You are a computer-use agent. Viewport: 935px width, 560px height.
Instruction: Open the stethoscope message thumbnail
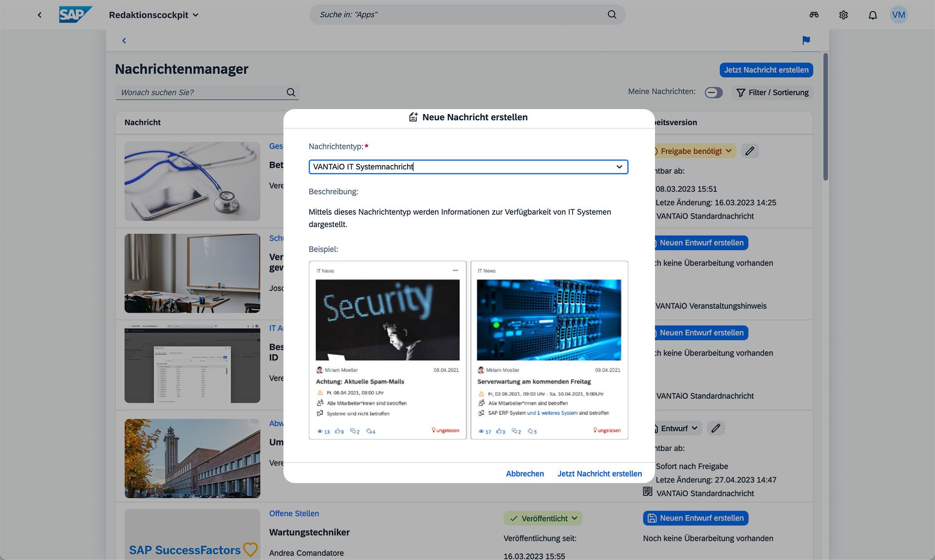(x=192, y=181)
